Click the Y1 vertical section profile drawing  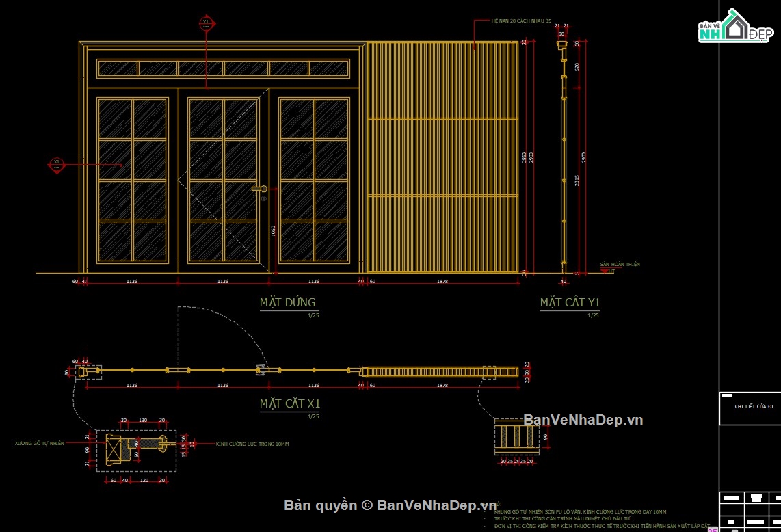click(564, 157)
